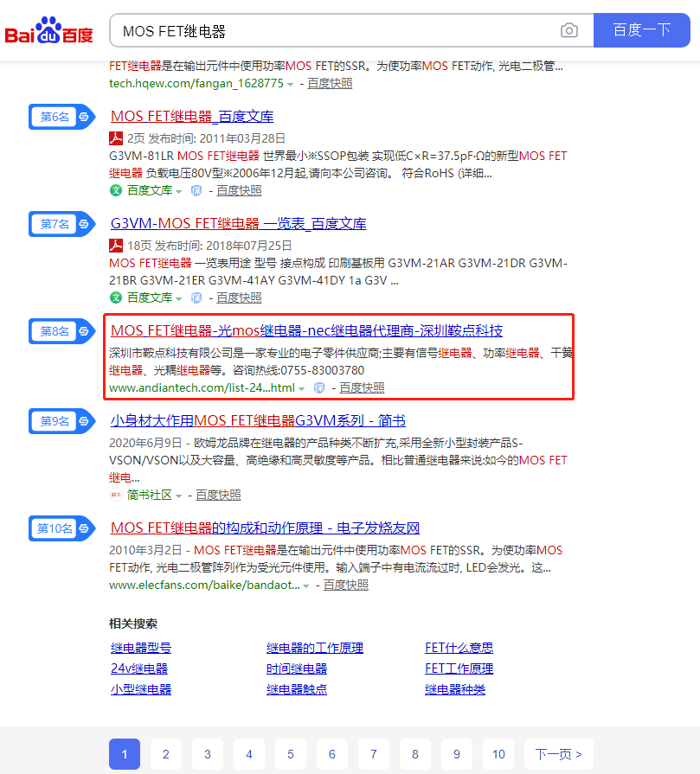
Task: Click the 相关搜索 heading text
Action: pyautogui.click(x=133, y=624)
